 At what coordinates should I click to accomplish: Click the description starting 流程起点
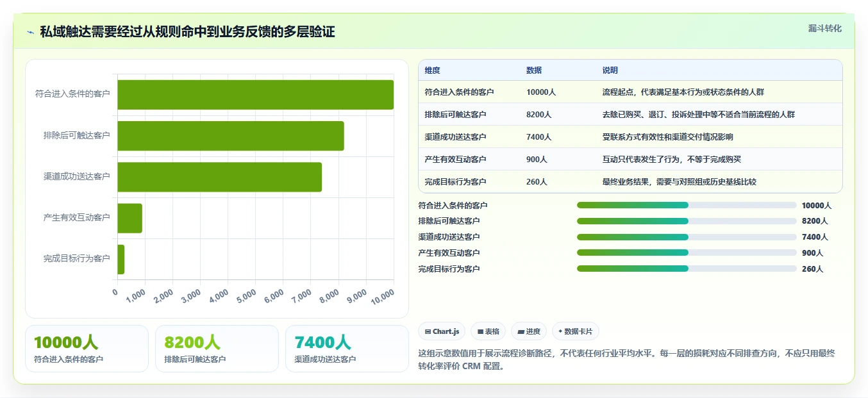[683, 92]
